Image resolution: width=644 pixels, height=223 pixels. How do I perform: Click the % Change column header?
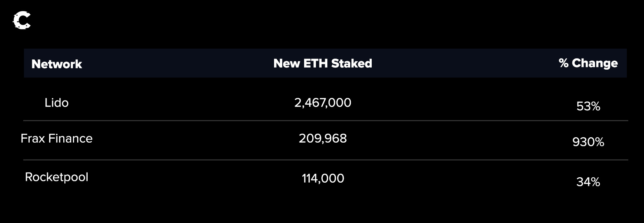click(x=588, y=63)
